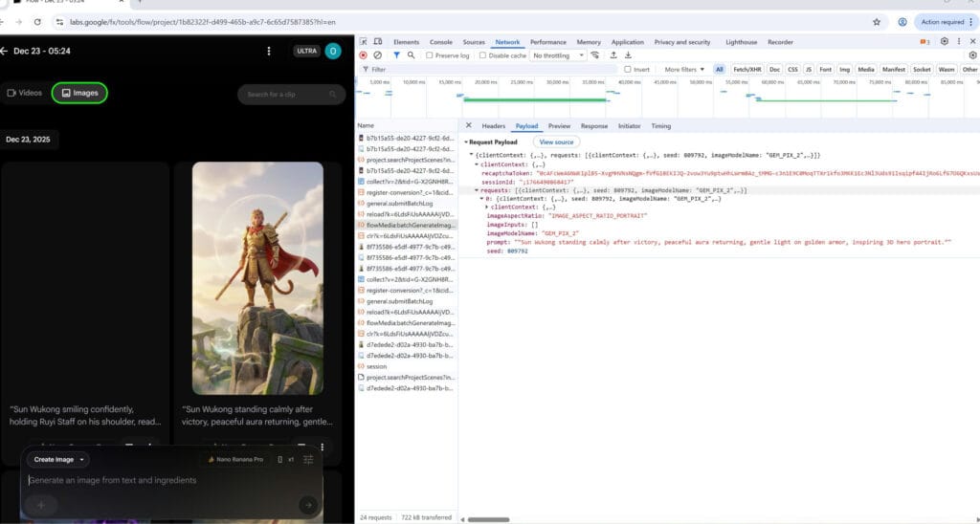Click the export HAR download arrow icon
This screenshot has height=524, width=980.
pyautogui.click(x=628, y=55)
